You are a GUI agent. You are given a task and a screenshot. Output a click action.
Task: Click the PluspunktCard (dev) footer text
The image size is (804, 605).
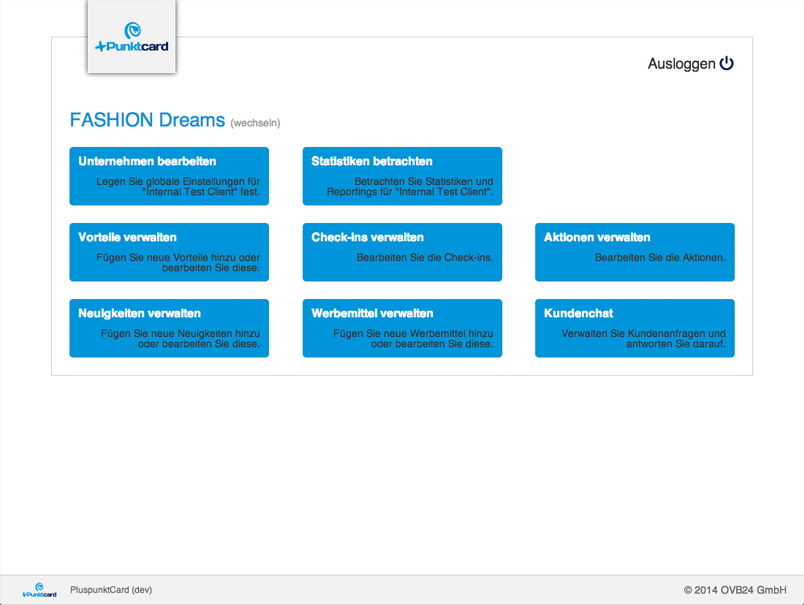coord(111,590)
